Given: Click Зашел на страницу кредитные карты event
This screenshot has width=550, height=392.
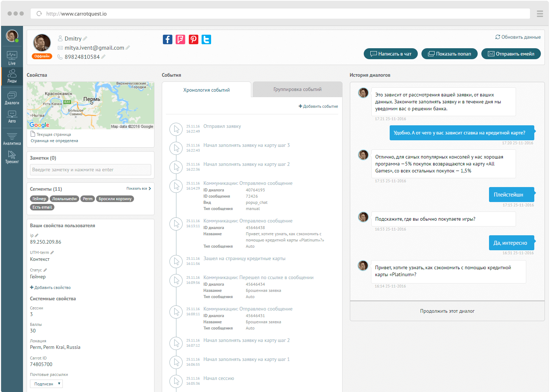Looking at the screenshot, I should [x=244, y=258].
